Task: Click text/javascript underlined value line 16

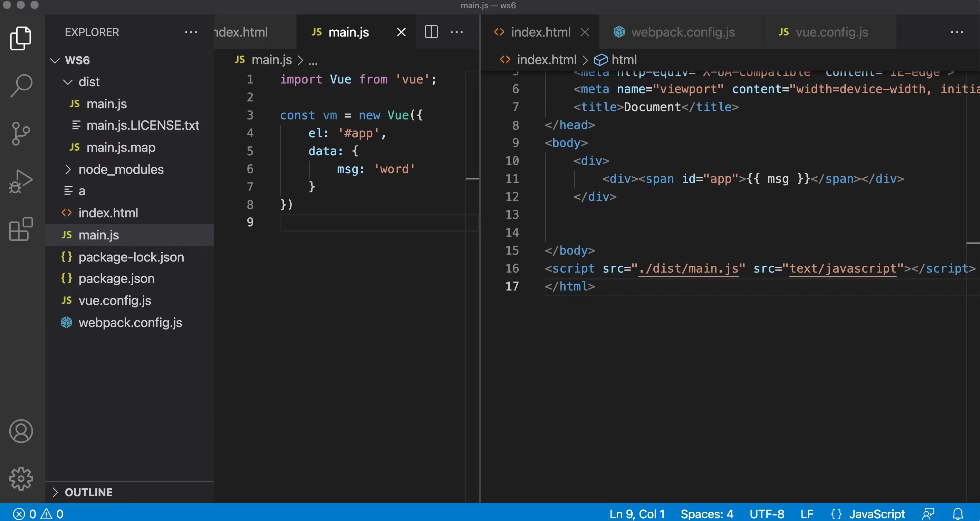Action: [843, 269]
